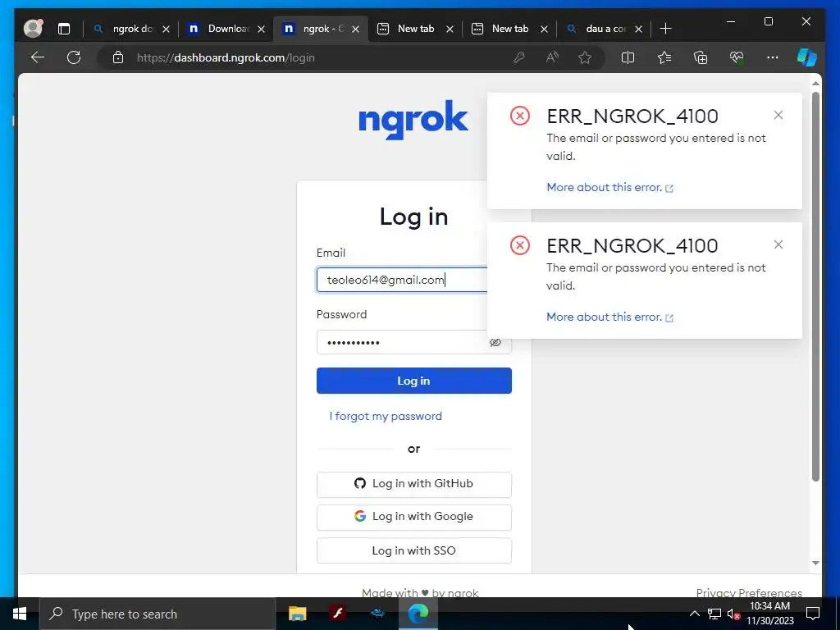The height and width of the screenshot is (630, 840).
Task: Toggle password visibility eye icon
Action: (495, 342)
